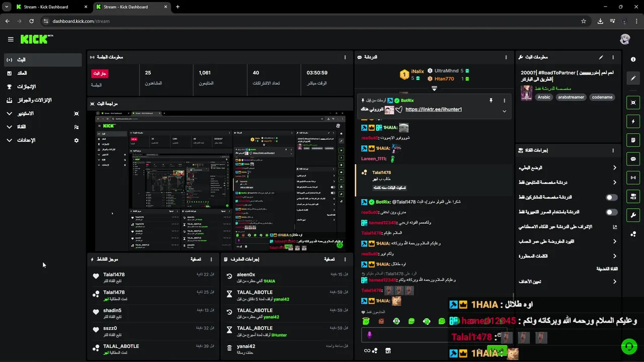This screenshot has width=644, height=362.
Task: Click the shop icon below the chat input
Action: 388,350
